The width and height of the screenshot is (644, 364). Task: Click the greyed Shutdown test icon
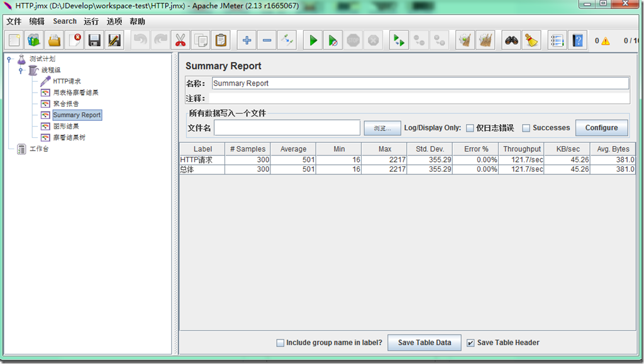(x=374, y=40)
